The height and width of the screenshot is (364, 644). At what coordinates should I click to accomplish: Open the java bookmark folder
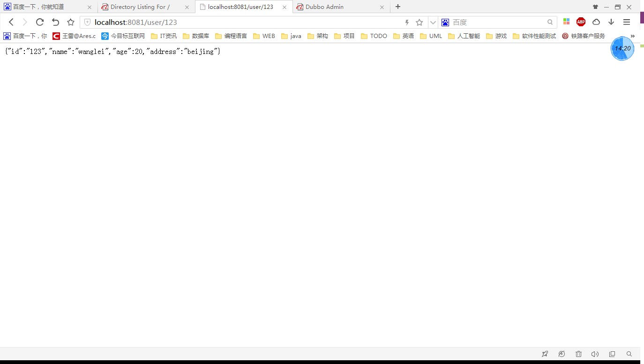click(x=291, y=36)
